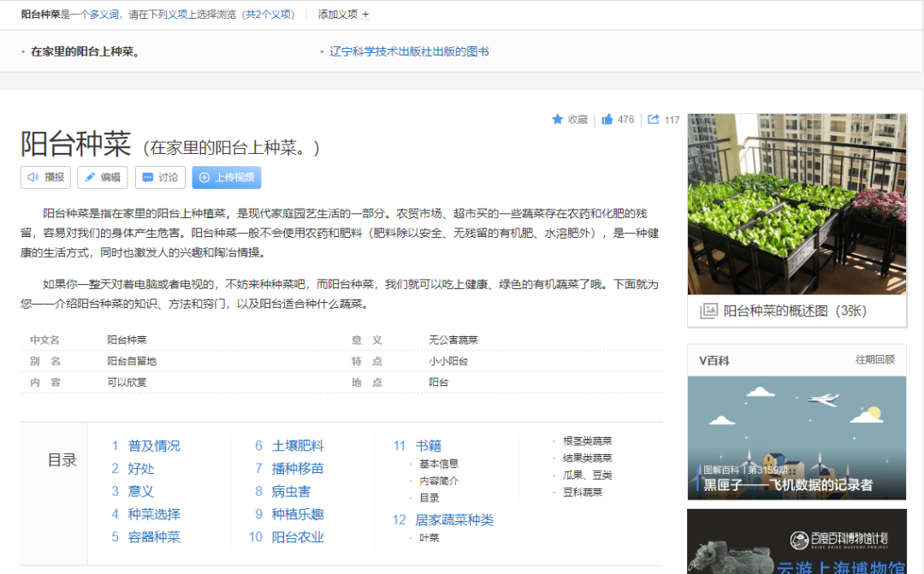Viewport: 924px width, 574px height.
Task: Jump to 居家蔬菜种类 section
Action: pyautogui.click(x=454, y=520)
